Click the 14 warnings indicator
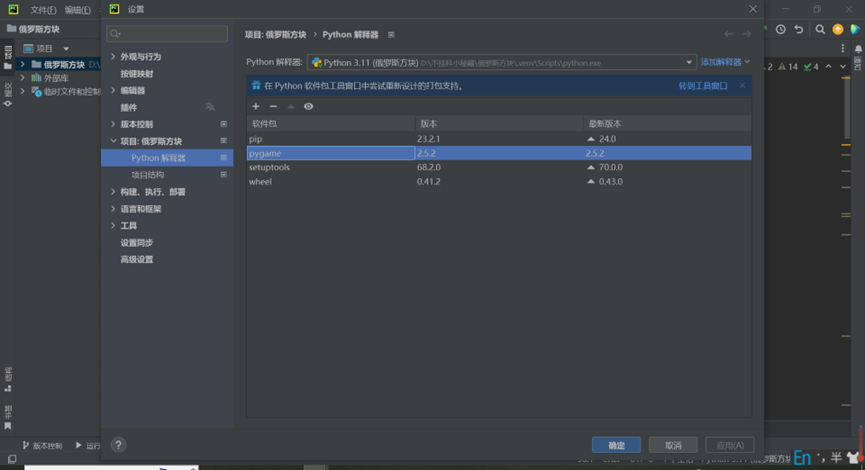 click(x=788, y=67)
